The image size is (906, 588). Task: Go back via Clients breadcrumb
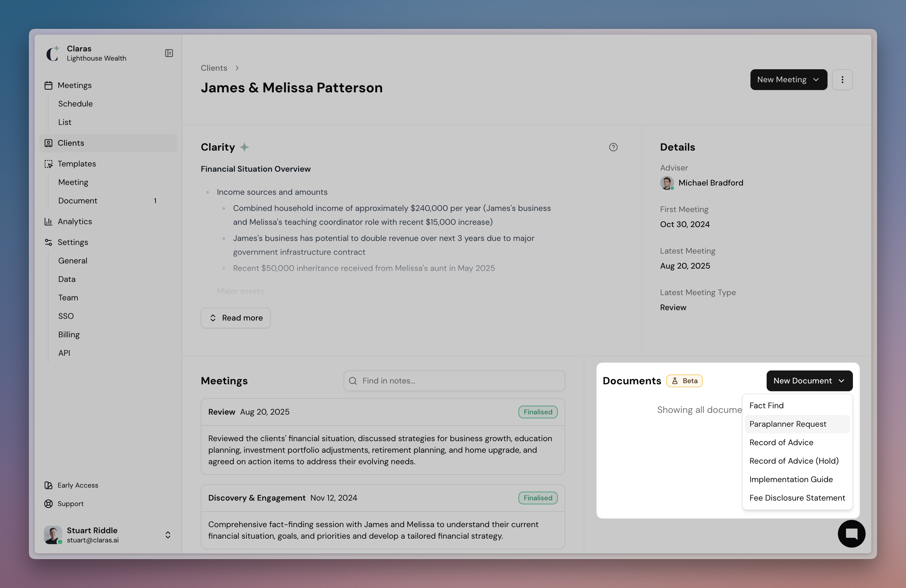[x=214, y=68]
